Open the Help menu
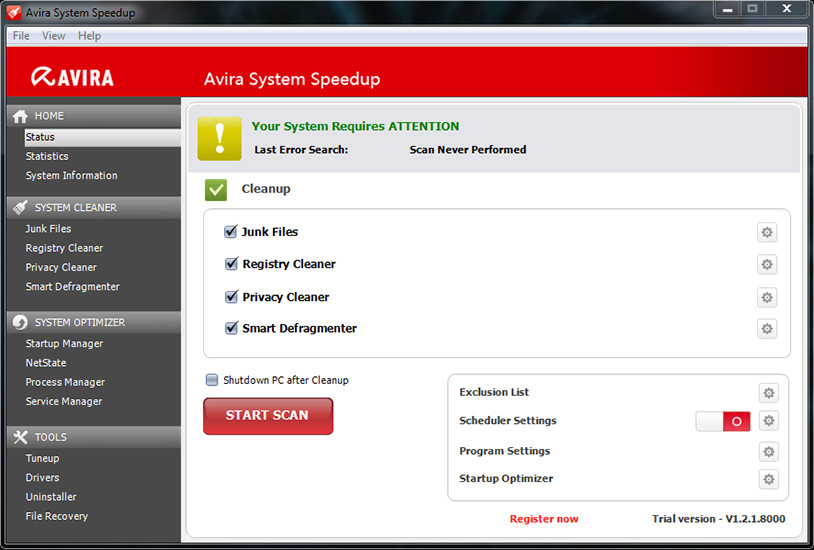 [x=89, y=36]
